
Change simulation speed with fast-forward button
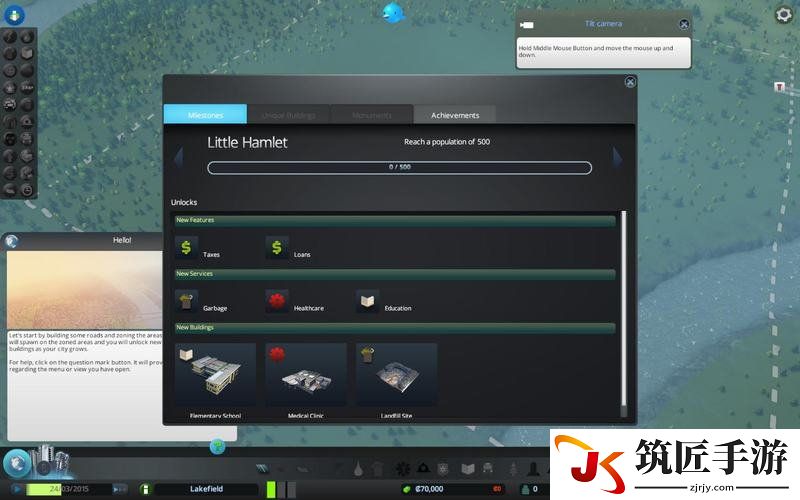point(119,489)
